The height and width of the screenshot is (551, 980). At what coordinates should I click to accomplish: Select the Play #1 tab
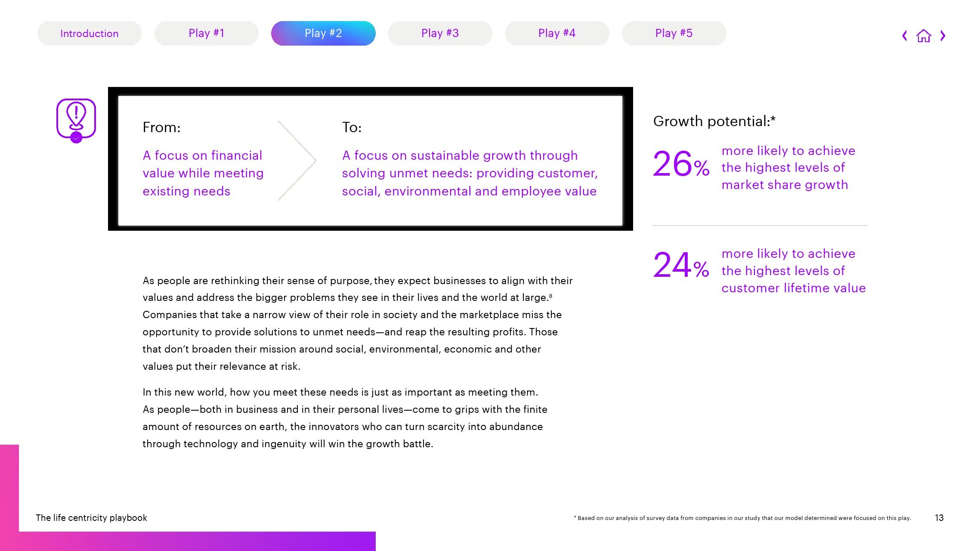point(206,33)
